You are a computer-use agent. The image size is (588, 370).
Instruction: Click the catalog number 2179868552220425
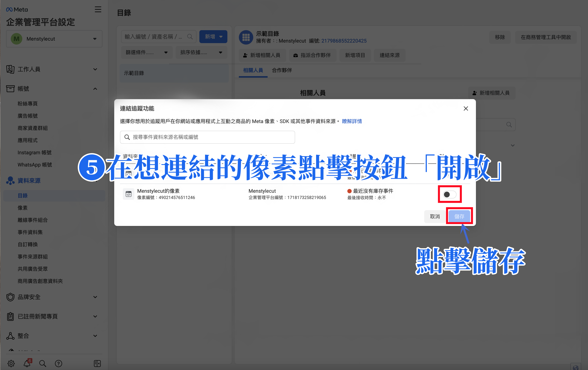344,41
